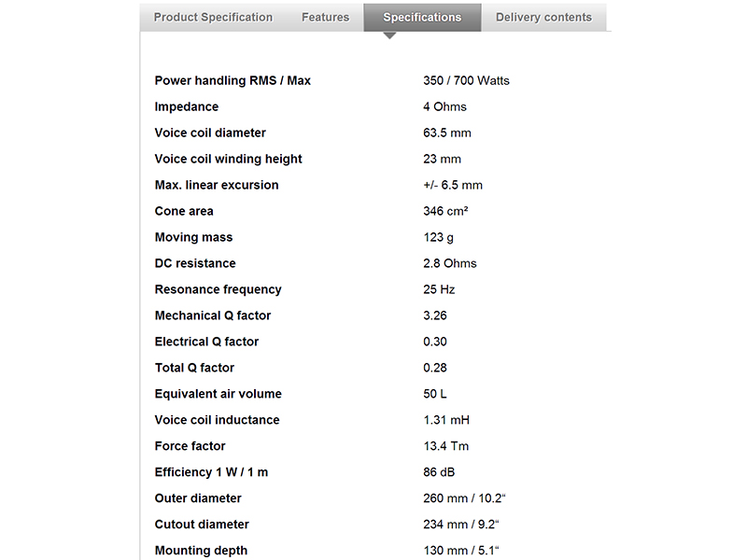Click the Total Q factor label
This screenshot has width=747, height=560.
tap(194, 368)
